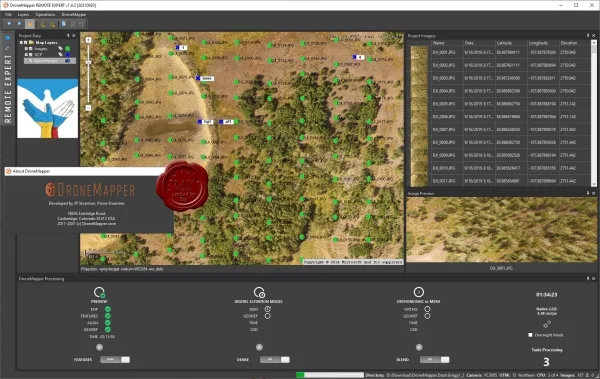This screenshot has height=379, width=600.
Task: Sort by the Longitude column header
Action: click(543, 43)
